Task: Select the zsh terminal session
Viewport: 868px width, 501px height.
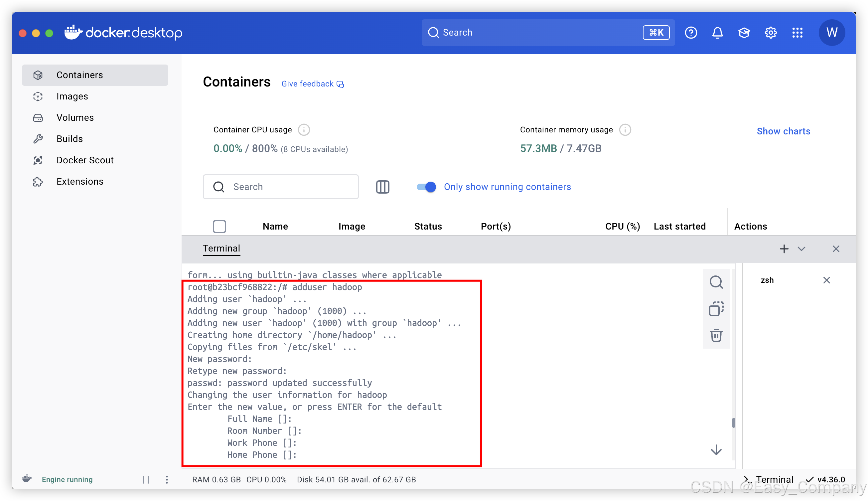Action: point(767,280)
